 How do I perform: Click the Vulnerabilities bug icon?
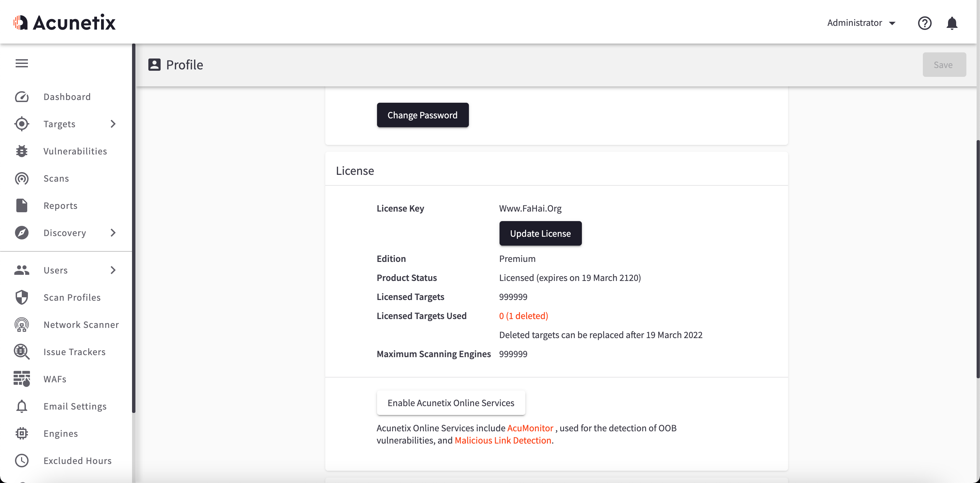coord(22,151)
